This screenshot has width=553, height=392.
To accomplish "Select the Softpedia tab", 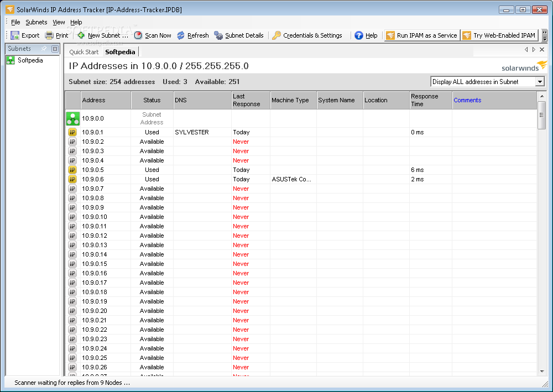I will [120, 52].
